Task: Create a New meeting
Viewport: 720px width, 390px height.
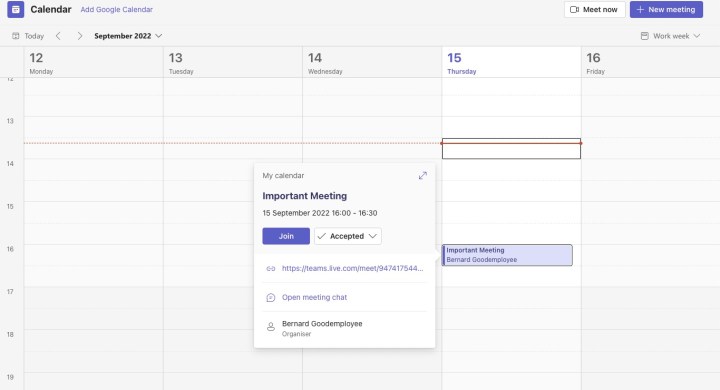Action: tap(666, 10)
